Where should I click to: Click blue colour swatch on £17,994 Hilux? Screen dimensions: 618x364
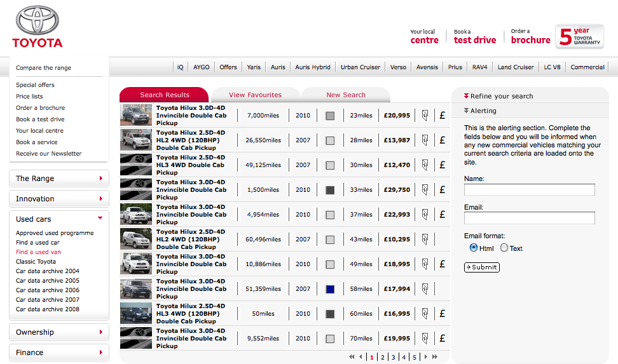[x=330, y=289]
